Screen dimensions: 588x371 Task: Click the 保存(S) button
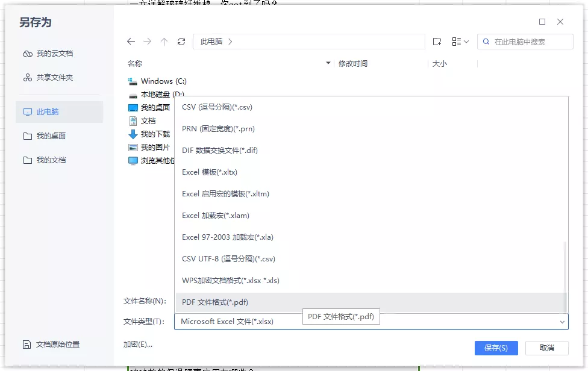pos(496,348)
